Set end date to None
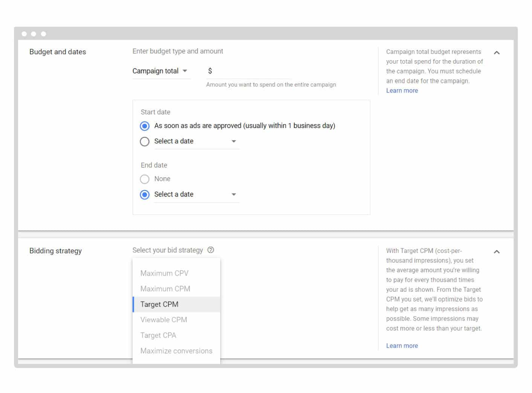The height and width of the screenshot is (393, 532). click(x=145, y=179)
